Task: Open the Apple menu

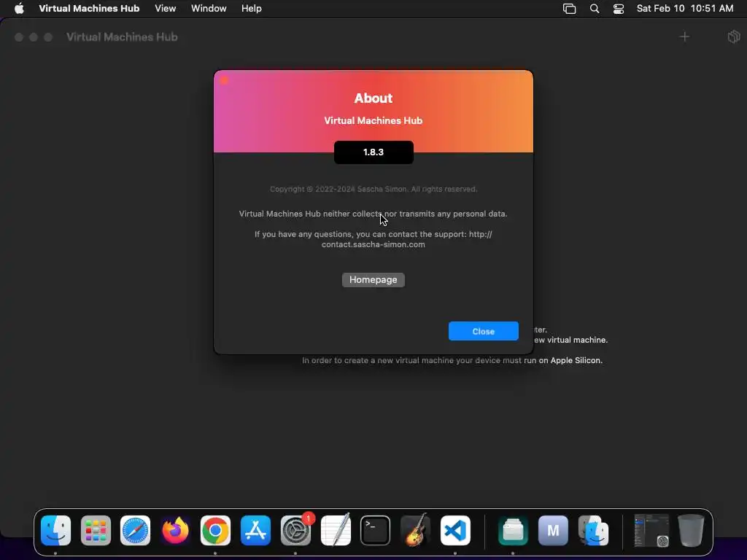Action: [x=19, y=9]
